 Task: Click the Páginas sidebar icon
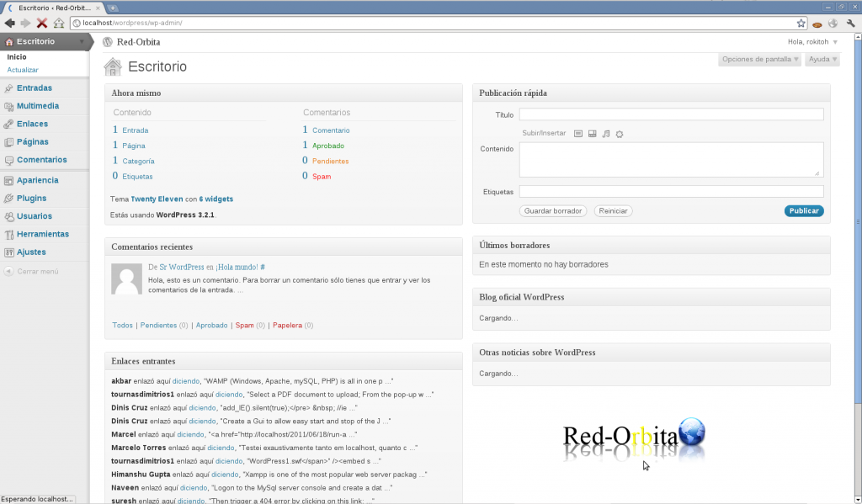pos(8,142)
